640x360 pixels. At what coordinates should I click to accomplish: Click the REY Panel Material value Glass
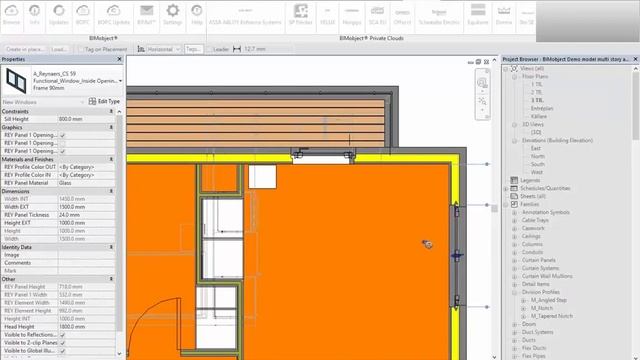coord(86,183)
